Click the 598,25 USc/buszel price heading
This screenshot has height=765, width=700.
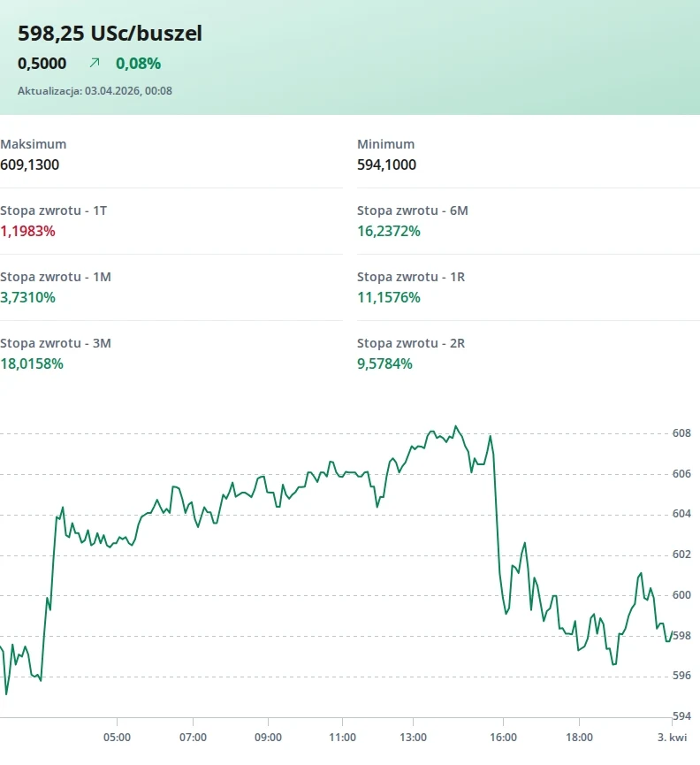click(x=110, y=34)
